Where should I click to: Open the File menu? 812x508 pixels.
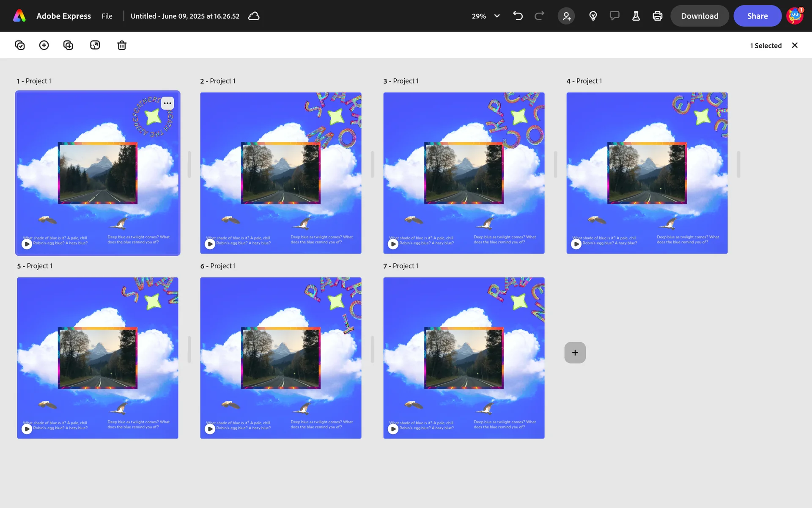(x=107, y=16)
